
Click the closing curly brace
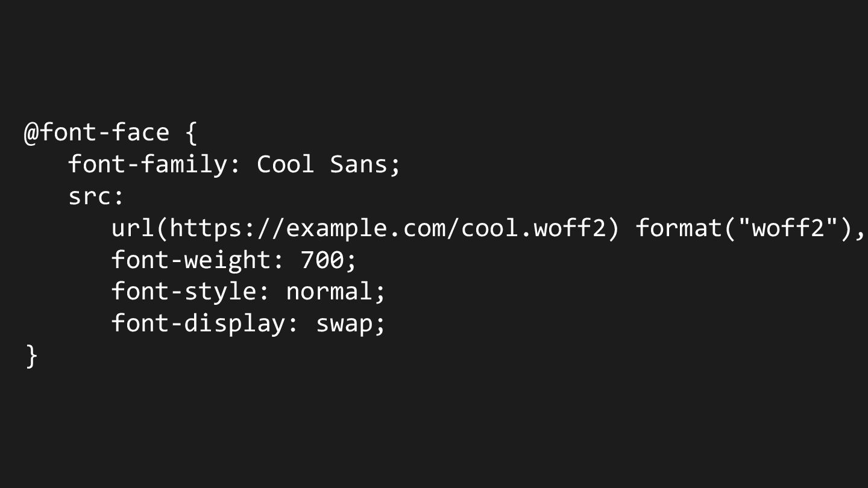coord(31,356)
